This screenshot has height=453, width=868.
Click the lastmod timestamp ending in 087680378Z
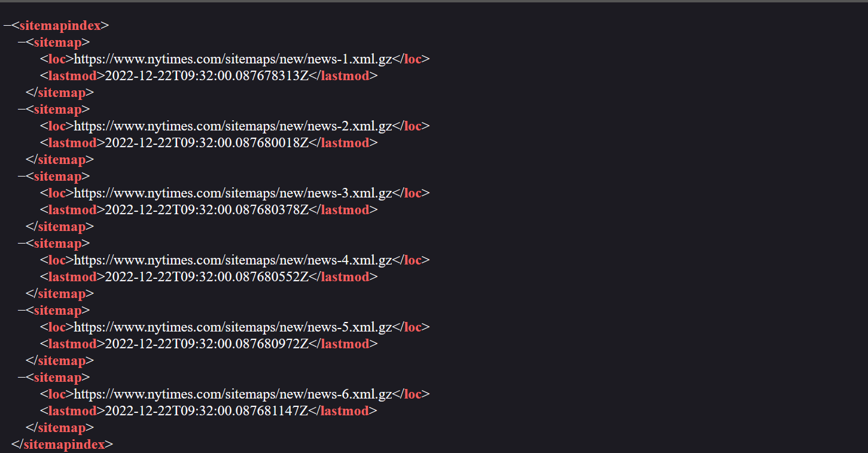[x=206, y=210]
